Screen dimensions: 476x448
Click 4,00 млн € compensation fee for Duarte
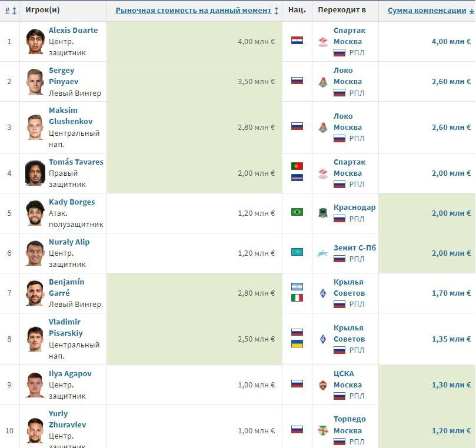[451, 42]
